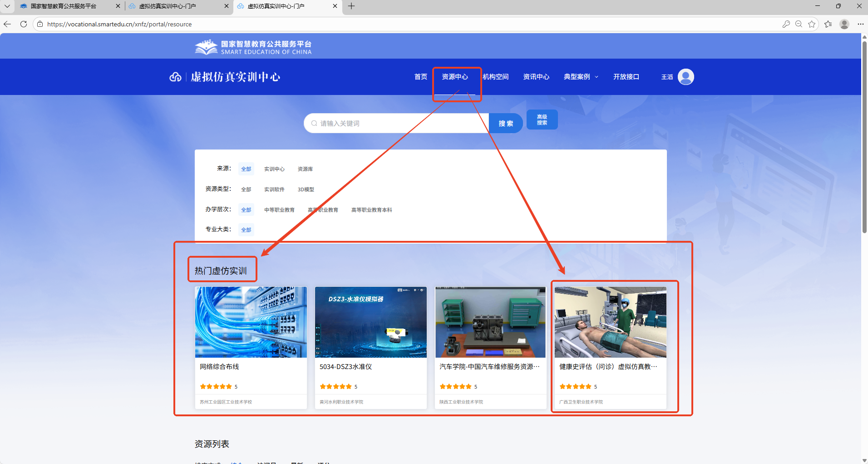Image resolution: width=868 pixels, height=464 pixels.
Task: Select 3D模型 resource type filter
Action: pyautogui.click(x=306, y=190)
